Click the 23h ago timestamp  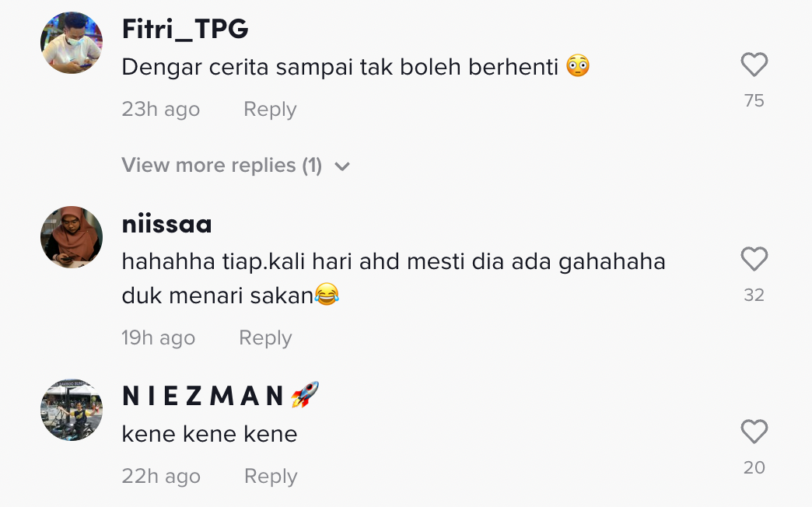click(160, 110)
